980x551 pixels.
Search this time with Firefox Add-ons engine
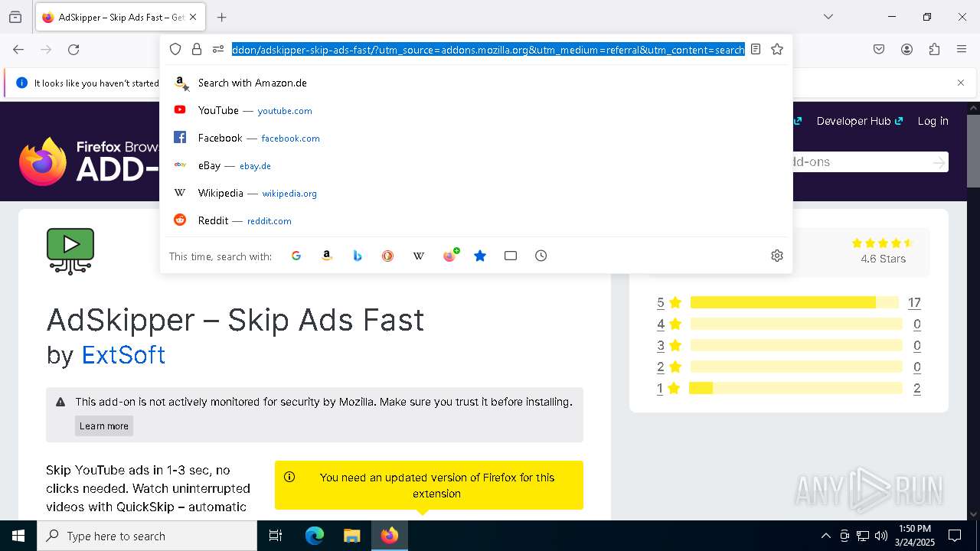450,256
